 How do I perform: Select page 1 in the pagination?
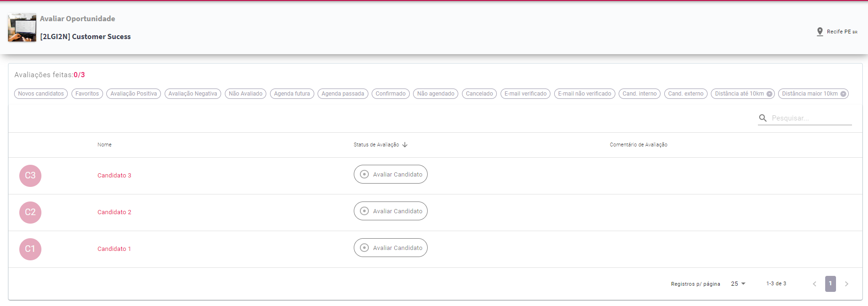830,284
